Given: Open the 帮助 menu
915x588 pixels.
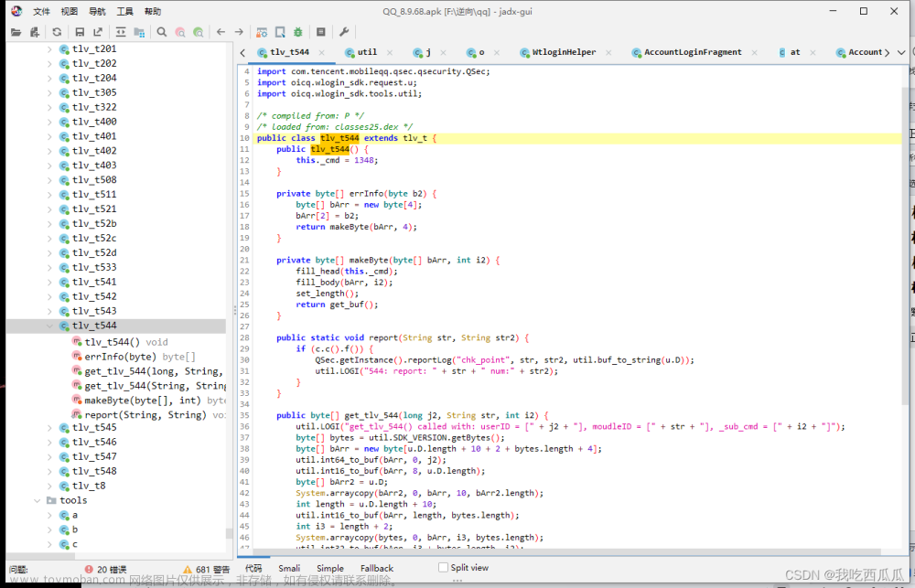Looking at the screenshot, I should [x=153, y=12].
